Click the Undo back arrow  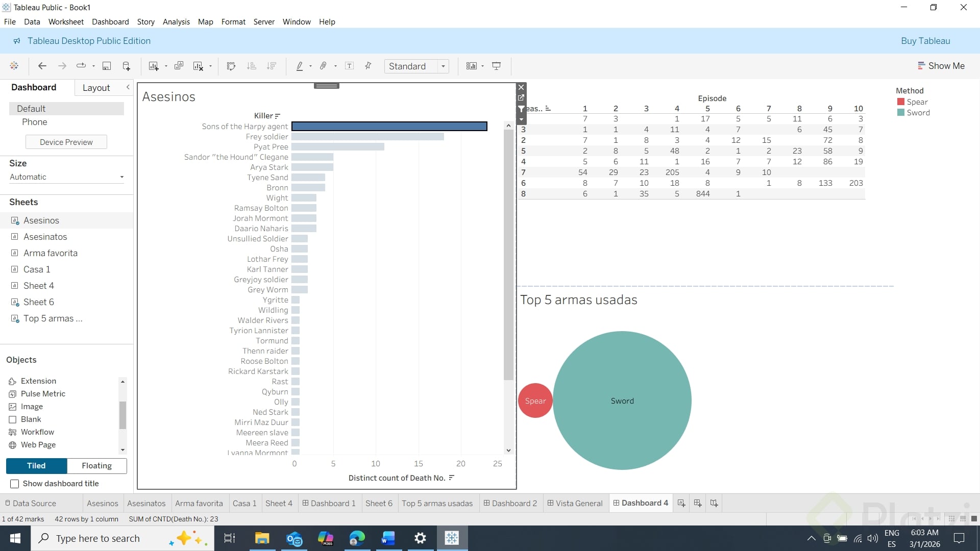(42, 66)
